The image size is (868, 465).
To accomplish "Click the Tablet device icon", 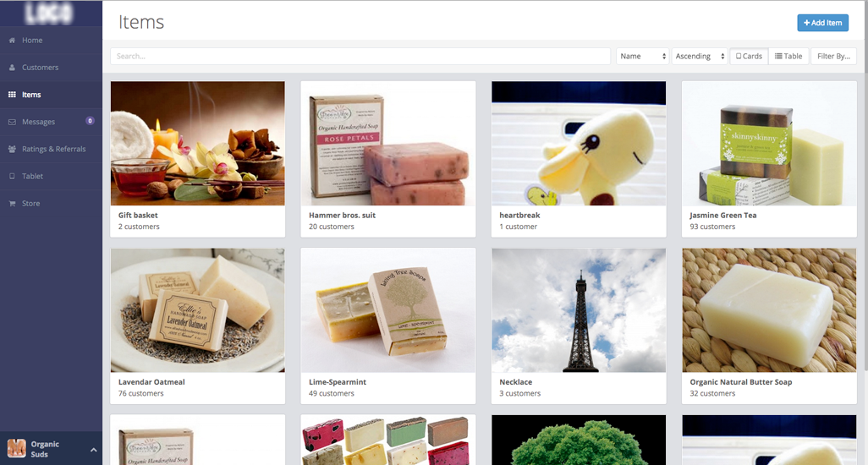I will (x=12, y=176).
